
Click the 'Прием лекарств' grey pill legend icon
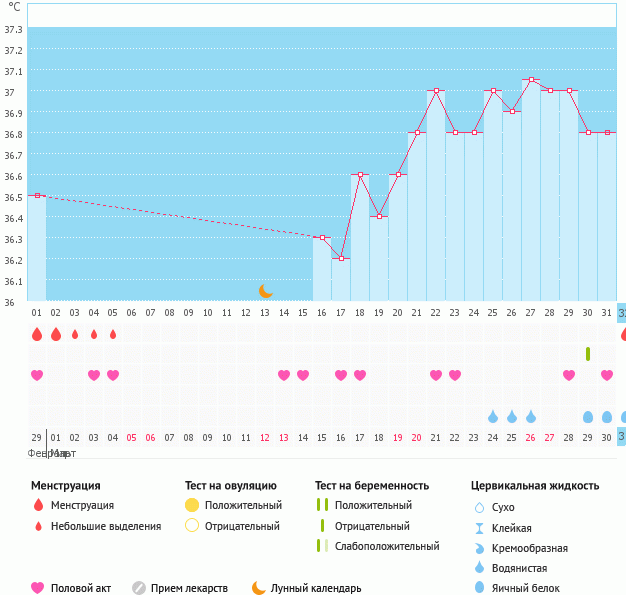(x=139, y=588)
